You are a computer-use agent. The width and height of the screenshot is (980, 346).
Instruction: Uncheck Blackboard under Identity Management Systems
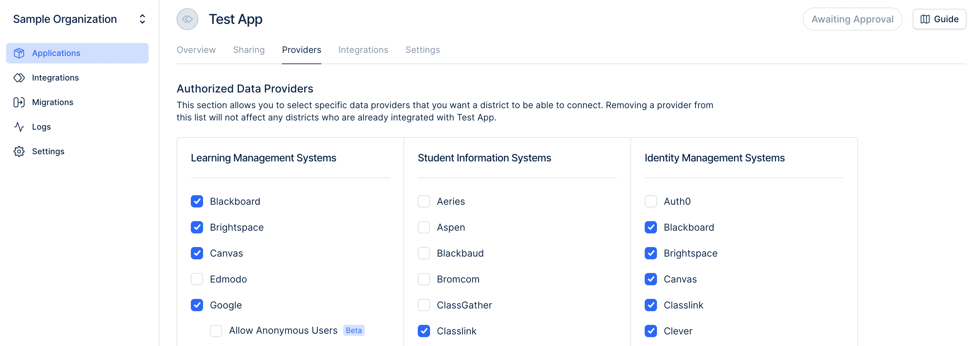click(x=650, y=227)
